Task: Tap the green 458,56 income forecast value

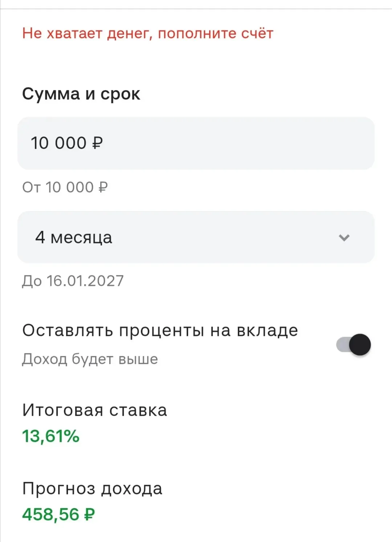Action: [x=51, y=514]
